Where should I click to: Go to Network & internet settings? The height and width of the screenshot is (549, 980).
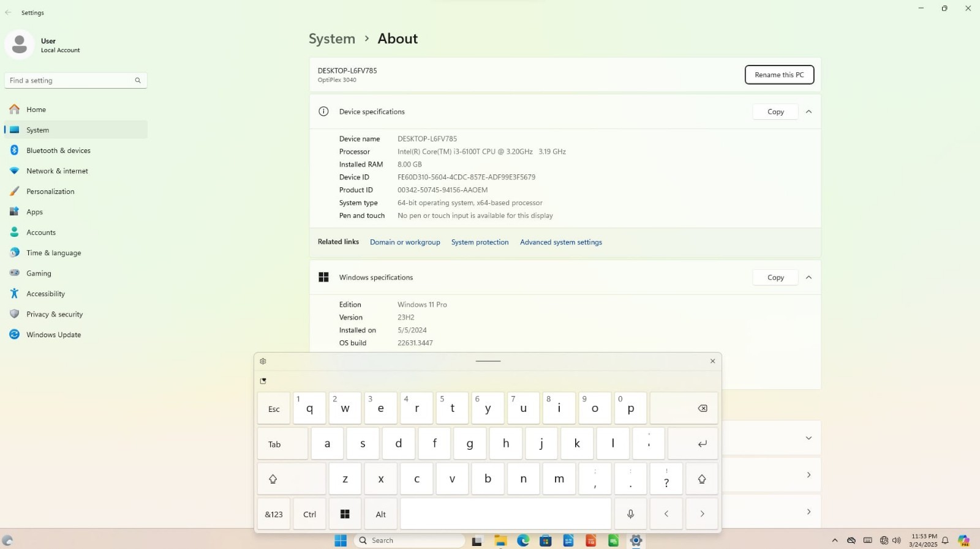click(x=76, y=171)
